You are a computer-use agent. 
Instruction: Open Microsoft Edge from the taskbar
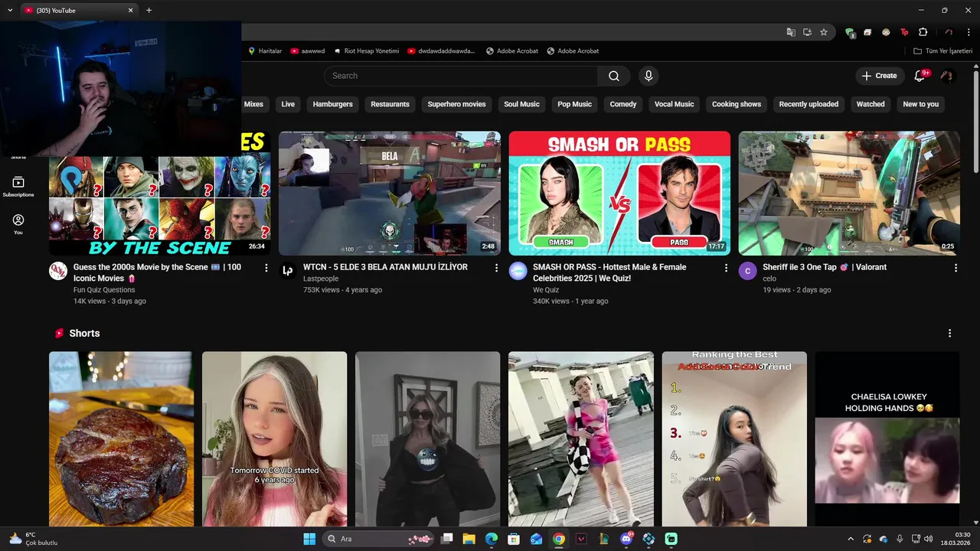492,539
